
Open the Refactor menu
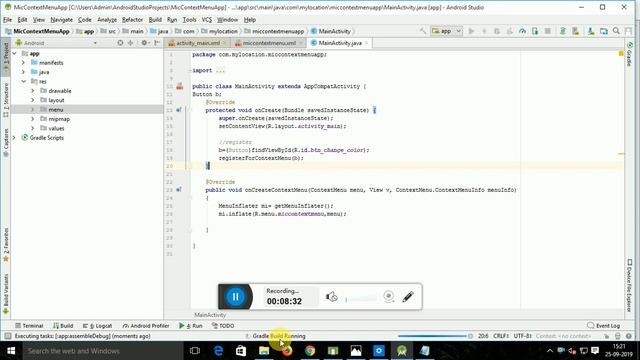click(x=132, y=20)
